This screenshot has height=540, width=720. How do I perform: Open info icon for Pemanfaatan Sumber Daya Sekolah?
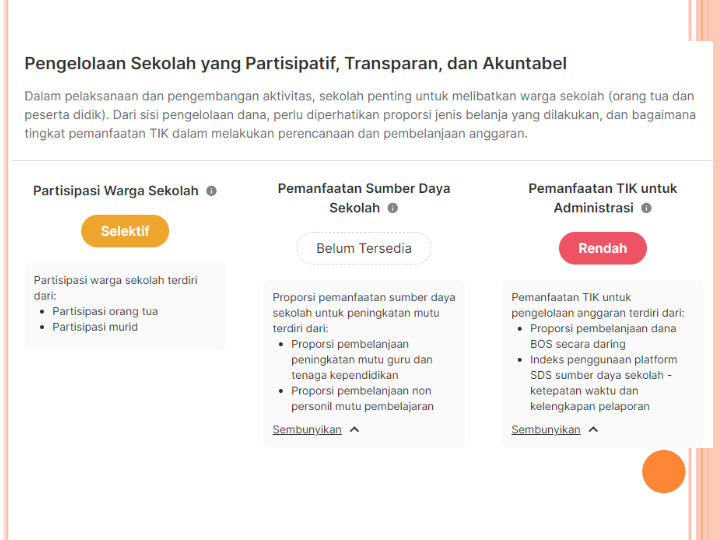click(x=392, y=208)
